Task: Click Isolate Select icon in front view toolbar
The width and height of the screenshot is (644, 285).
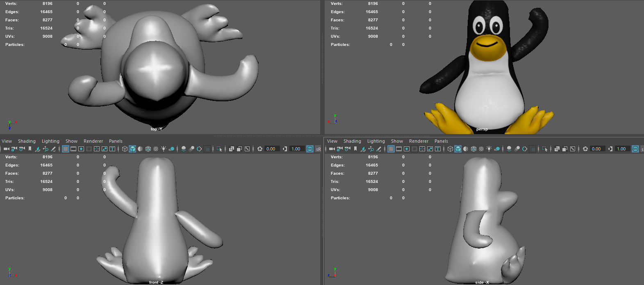Action: coord(219,149)
